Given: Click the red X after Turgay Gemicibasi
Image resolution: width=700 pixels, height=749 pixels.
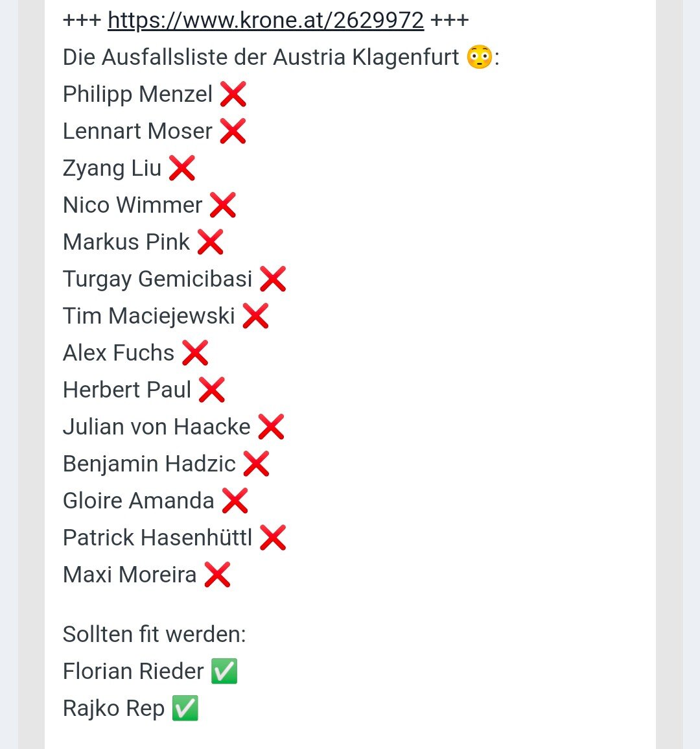Looking at the screenshot, I should [273, 279].
